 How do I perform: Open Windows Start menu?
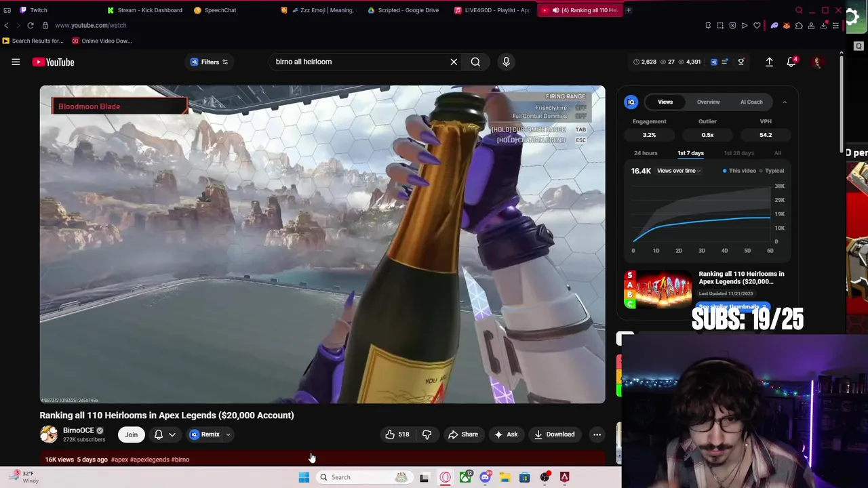pos(304,477)
